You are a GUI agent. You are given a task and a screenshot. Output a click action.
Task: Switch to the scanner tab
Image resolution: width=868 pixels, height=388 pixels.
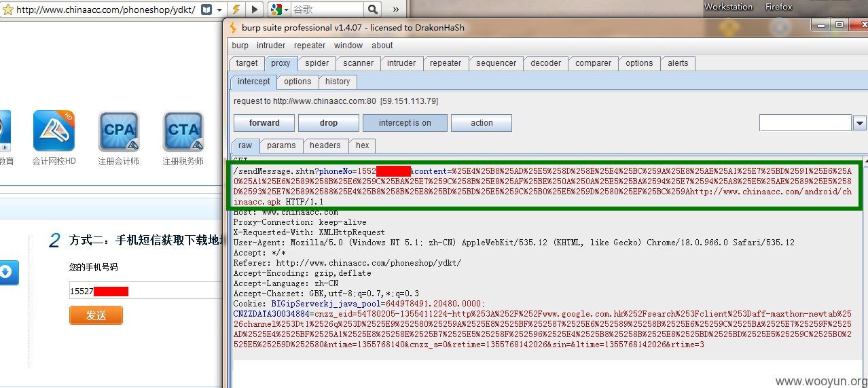coord(359,63)
